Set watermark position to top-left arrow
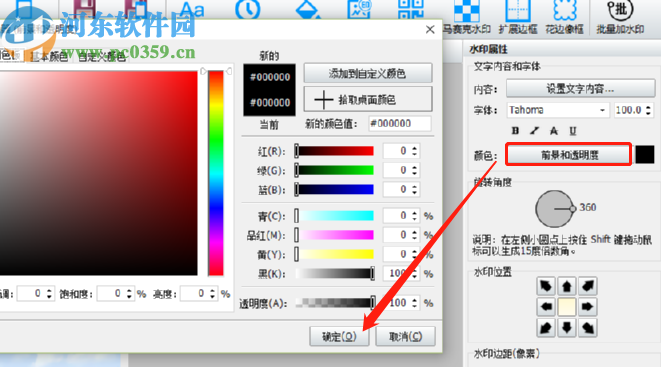Screen dimensions: 661x367 click(x=546, y=286)
